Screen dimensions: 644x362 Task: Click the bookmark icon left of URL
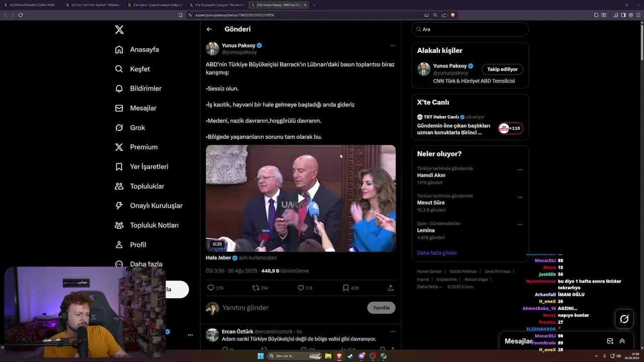pos(181,15)
